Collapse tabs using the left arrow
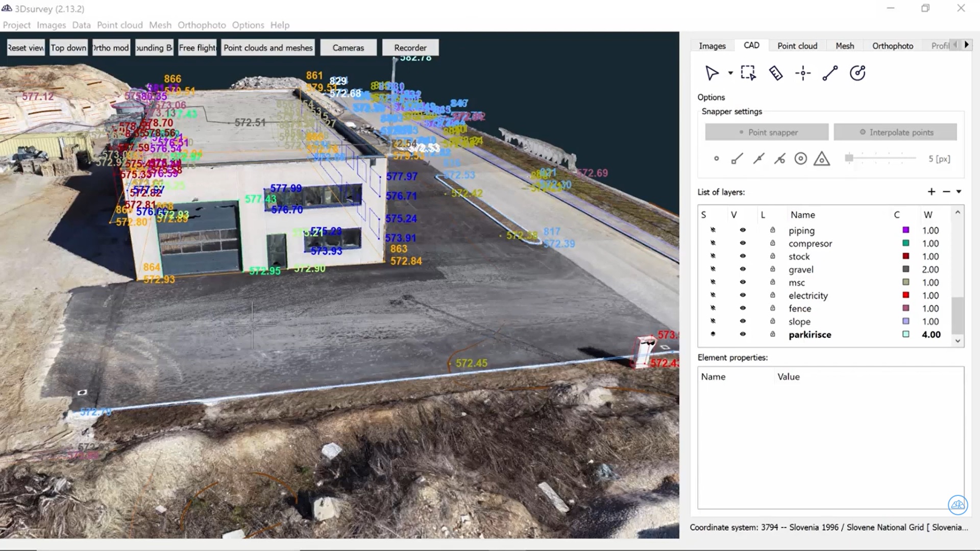 tap(955, 45)
